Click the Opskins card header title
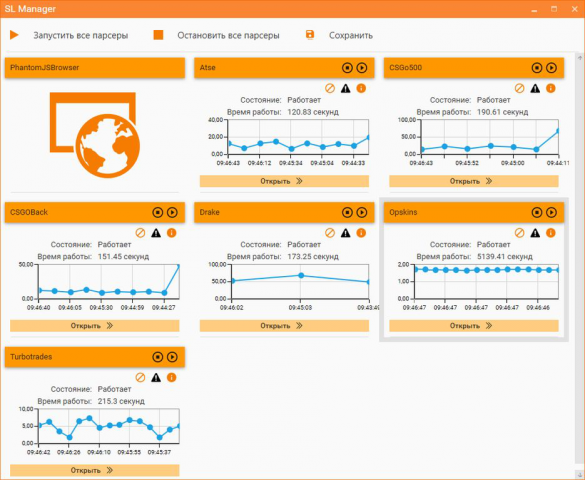 [x=403, y=212]
